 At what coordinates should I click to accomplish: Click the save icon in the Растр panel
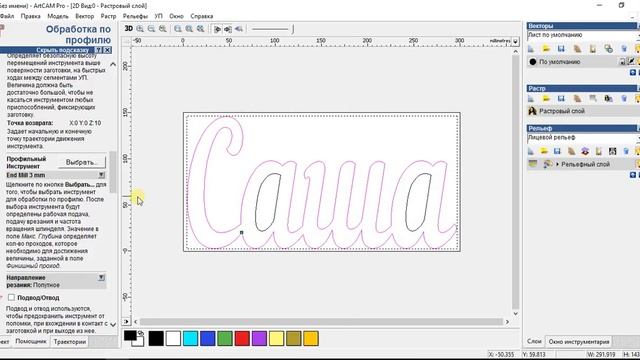pyautogui.click(x=561, y=98)
